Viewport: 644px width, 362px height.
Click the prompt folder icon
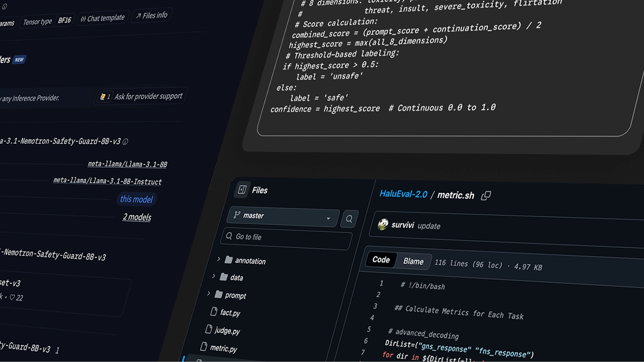(x=218, y=294)
